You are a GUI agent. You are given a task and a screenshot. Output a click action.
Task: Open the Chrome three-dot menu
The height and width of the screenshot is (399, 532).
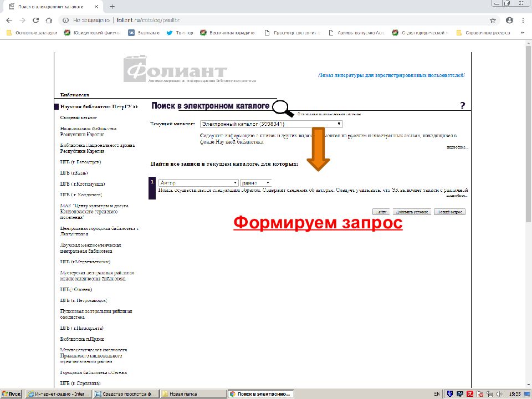click(x=523, y=20)
